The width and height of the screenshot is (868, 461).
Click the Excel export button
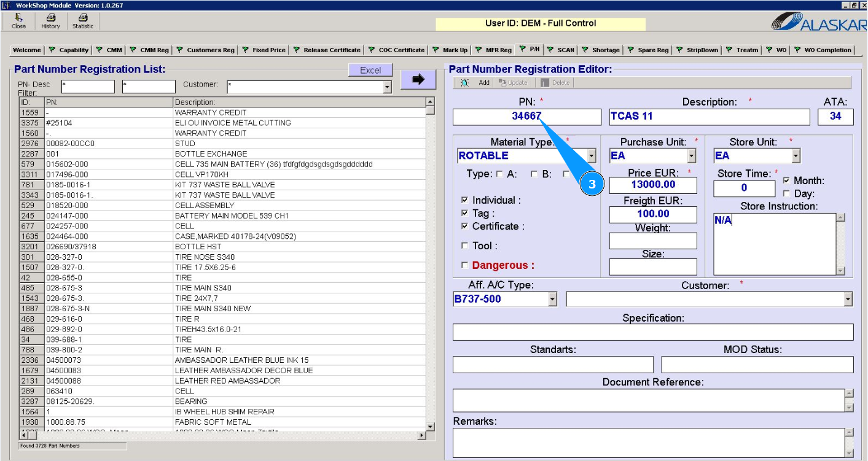[x=370, y=70]
